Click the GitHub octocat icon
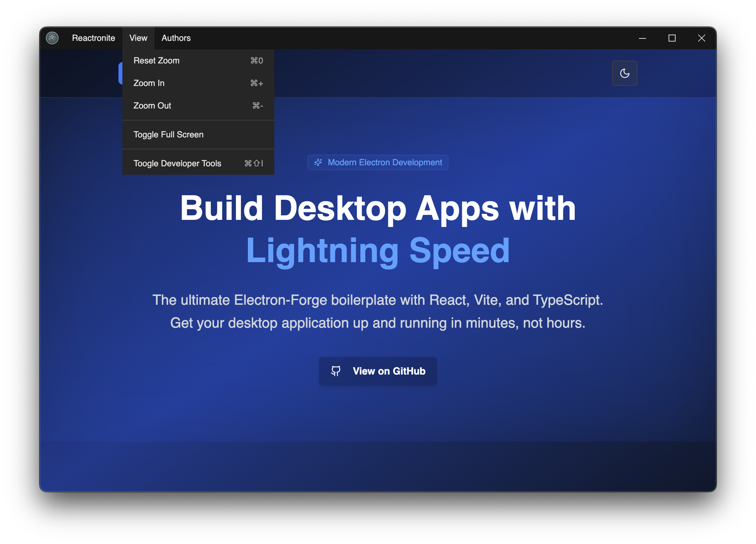Viewport: 756px width, 544px height. (336, 371)
